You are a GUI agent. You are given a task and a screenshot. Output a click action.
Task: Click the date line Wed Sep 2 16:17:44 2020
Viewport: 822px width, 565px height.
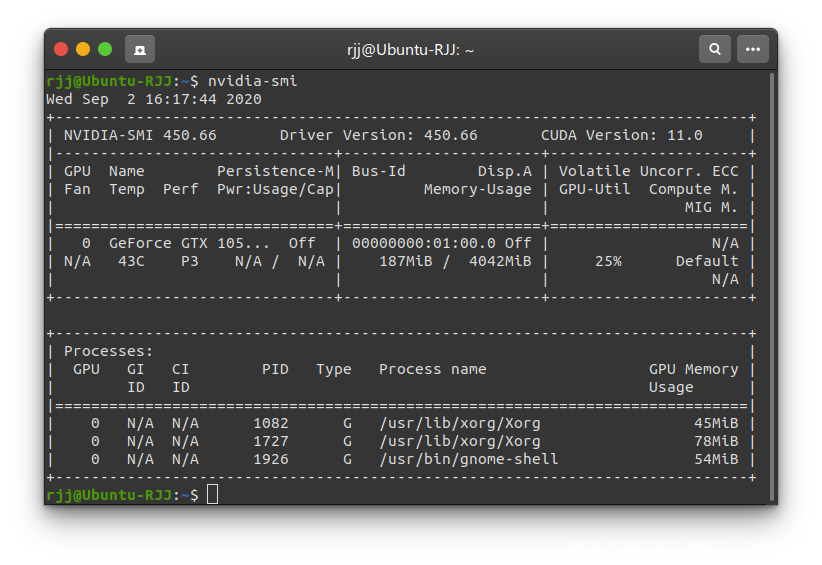[x=154, y=99]
